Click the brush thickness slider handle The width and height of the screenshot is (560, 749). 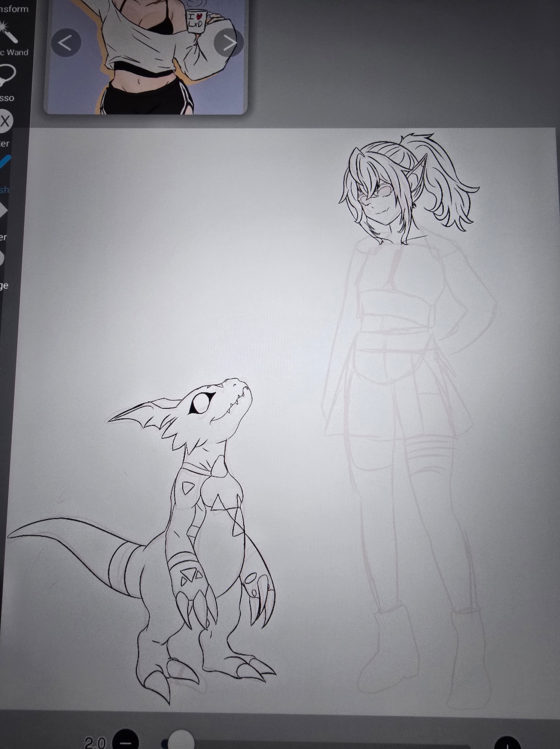click(x=181, y=741)
